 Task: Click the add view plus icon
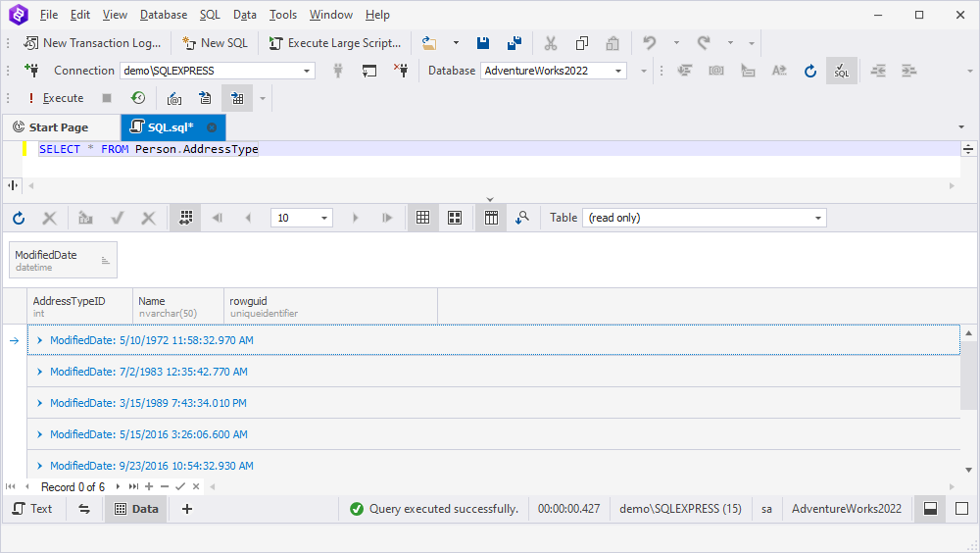pyautogui.click(x=187, y=509)
